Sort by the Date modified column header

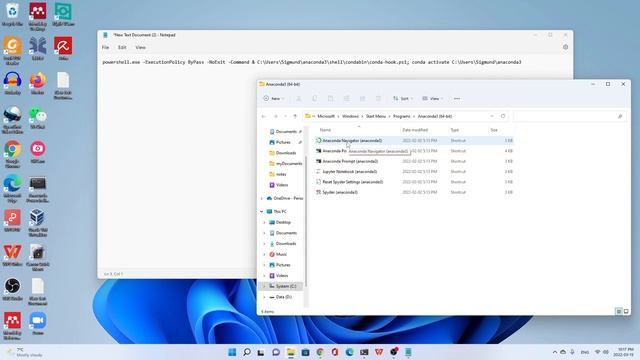coord(415,130)
